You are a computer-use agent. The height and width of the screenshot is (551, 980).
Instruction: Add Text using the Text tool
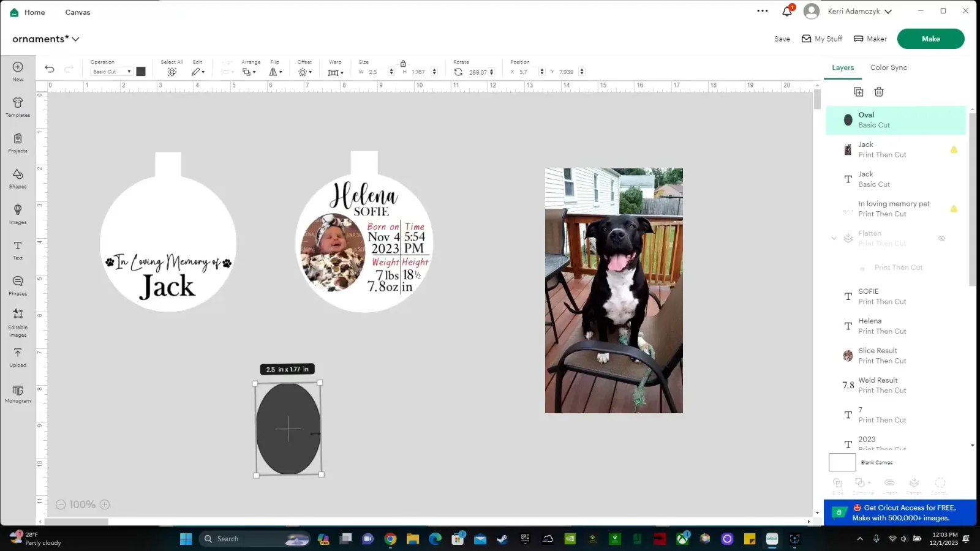pyautogui.click(x=18, y=250)
